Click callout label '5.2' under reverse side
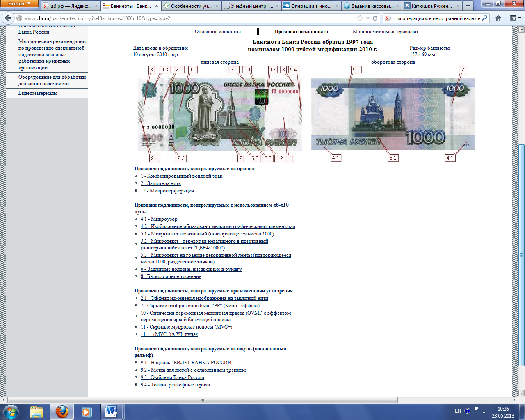This screenshot has height=420, width=525. 393,158
